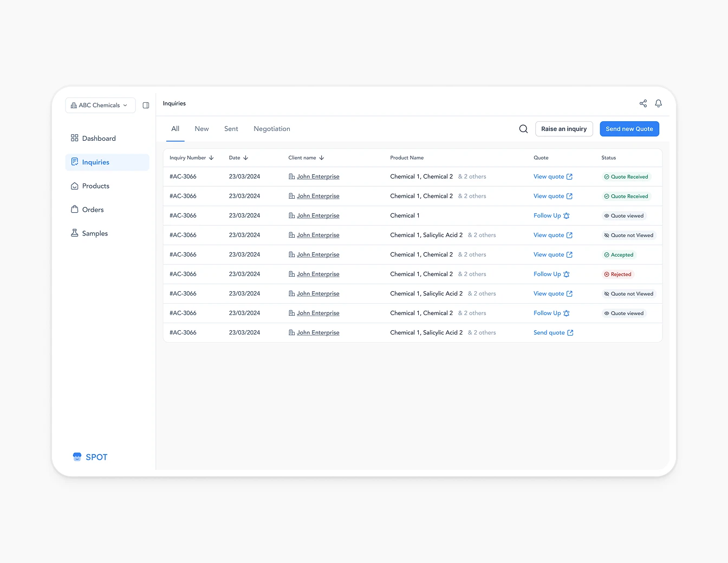Viewport: 728px width, 563px height.
Task: Open the ABC Chemicals company dropdown
Action: [x=100, y=105]
